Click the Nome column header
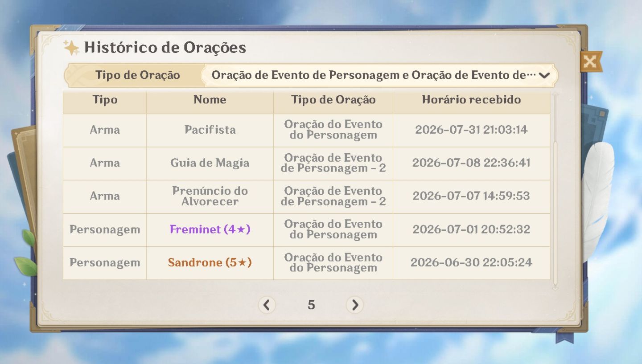This screenshot has height=364, width=642. coord(210,100)
